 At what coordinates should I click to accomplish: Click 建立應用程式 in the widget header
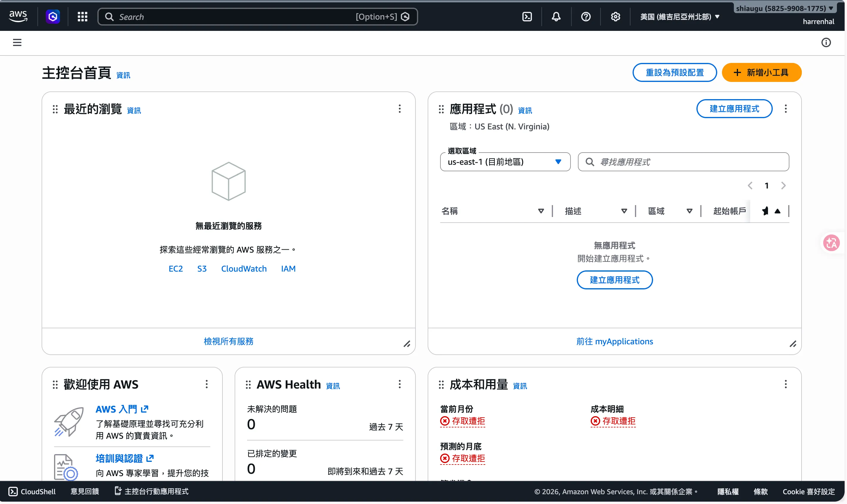pos(734,109)
